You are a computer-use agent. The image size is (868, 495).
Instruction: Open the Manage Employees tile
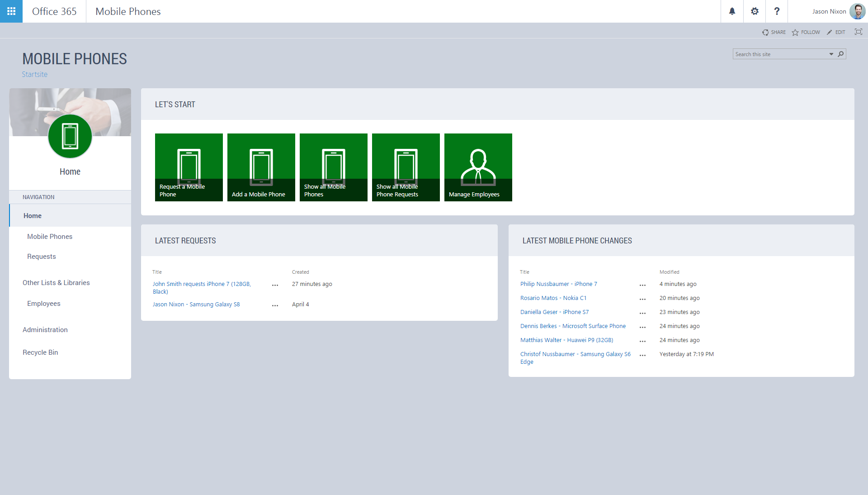pyautogui.click(x=478, y=167)
